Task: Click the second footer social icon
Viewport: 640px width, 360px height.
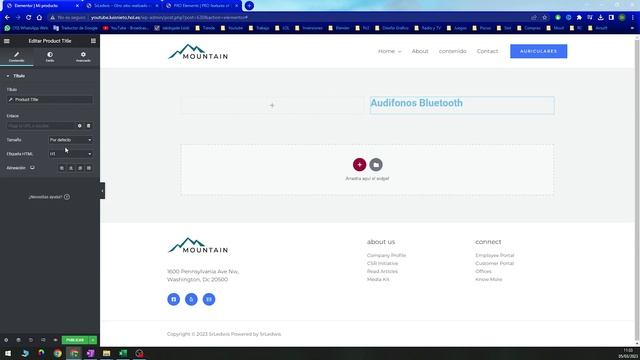Action: coord(191,299)
